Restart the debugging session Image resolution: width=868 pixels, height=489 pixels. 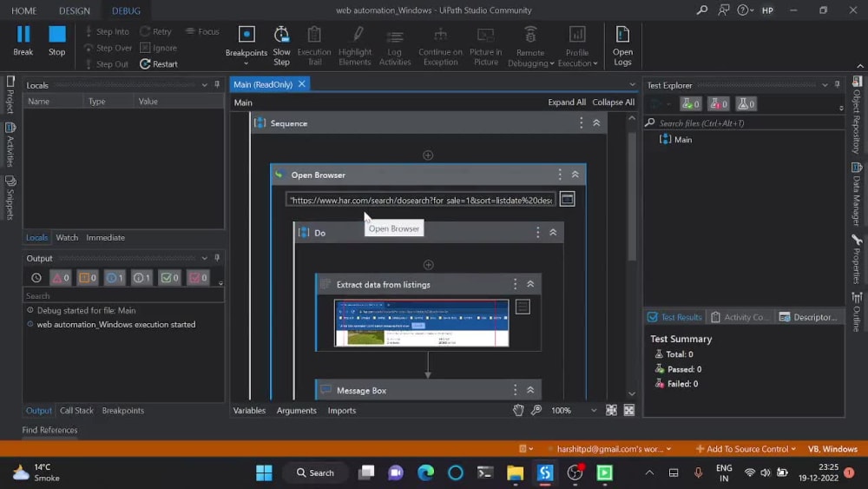[159, 63]
